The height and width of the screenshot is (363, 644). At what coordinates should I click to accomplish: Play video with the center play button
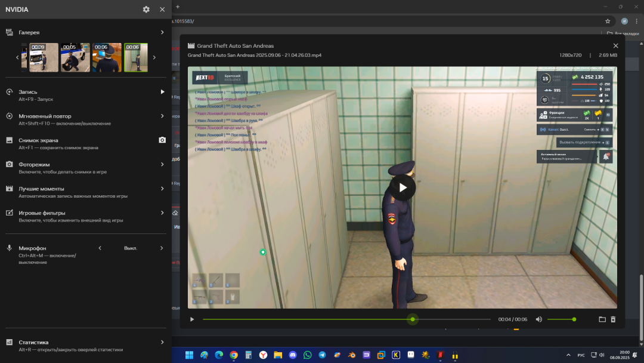click(402, 188)
